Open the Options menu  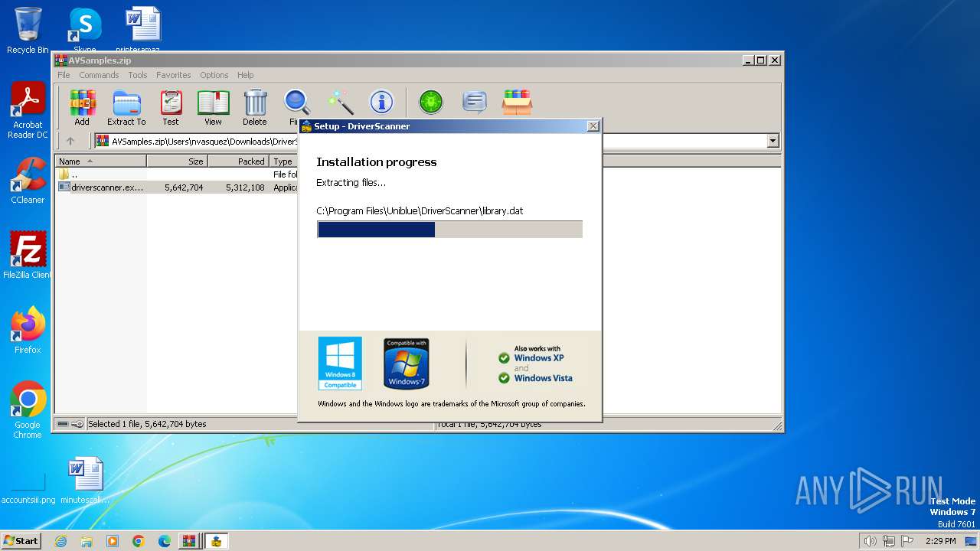pyautogui.click(x=214, y=75)
